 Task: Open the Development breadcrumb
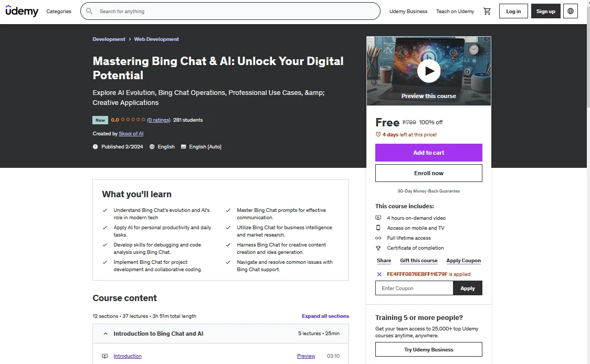pos(109,39)
